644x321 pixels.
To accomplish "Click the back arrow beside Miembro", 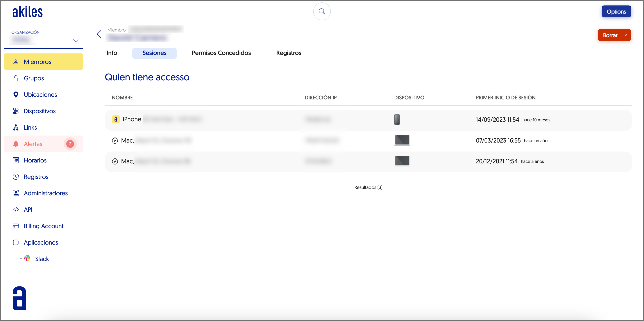I will coord(99,34).
